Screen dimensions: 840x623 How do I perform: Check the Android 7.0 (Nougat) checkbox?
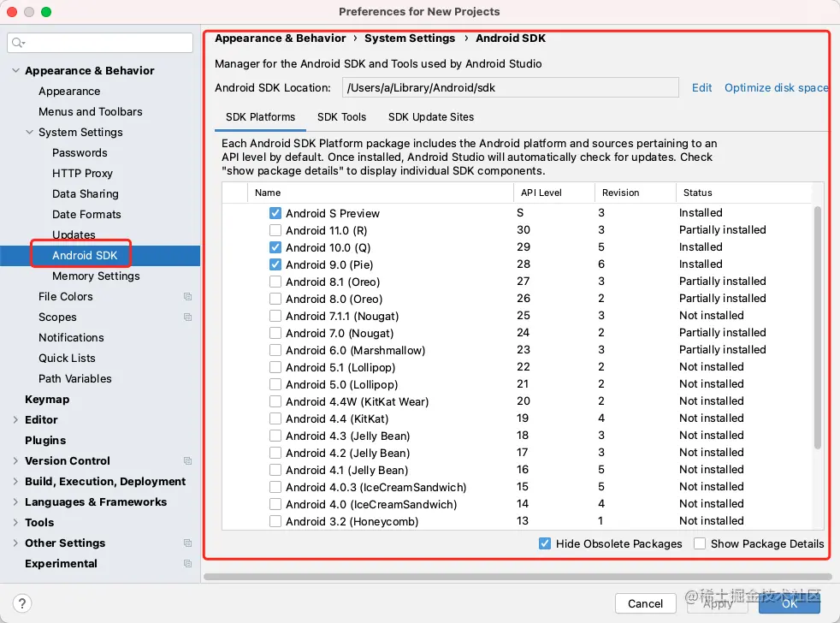pos(275,334)
